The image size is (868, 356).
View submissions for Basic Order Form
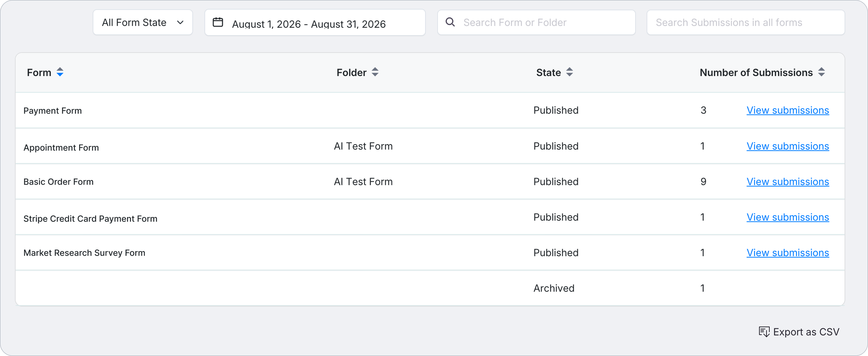coord(788,182)
